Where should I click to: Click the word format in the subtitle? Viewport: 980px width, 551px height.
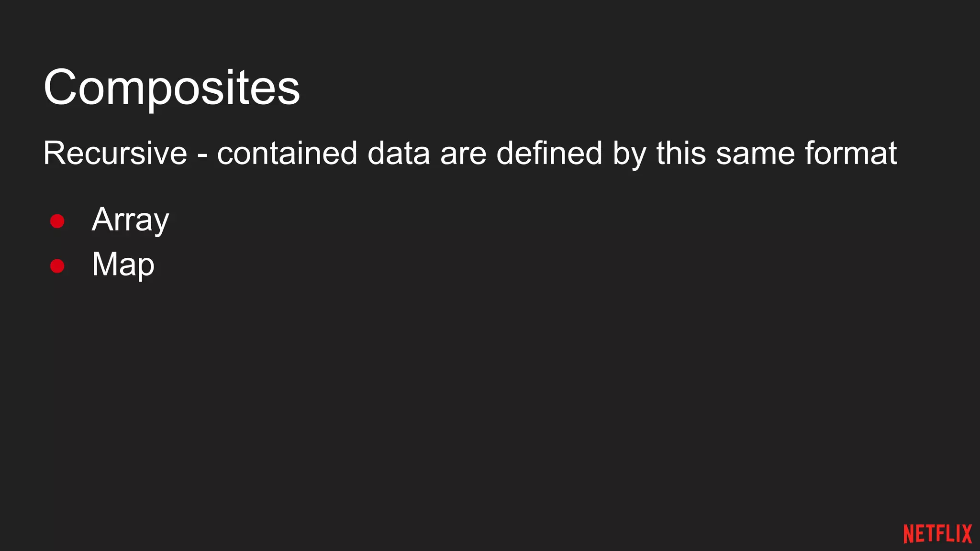(x=850, y=154)
